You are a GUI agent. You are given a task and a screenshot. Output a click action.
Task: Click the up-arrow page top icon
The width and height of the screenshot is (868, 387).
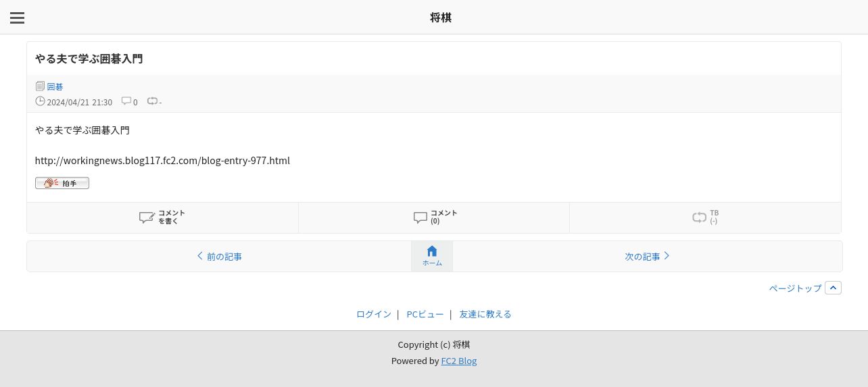[x=833, y=288]
